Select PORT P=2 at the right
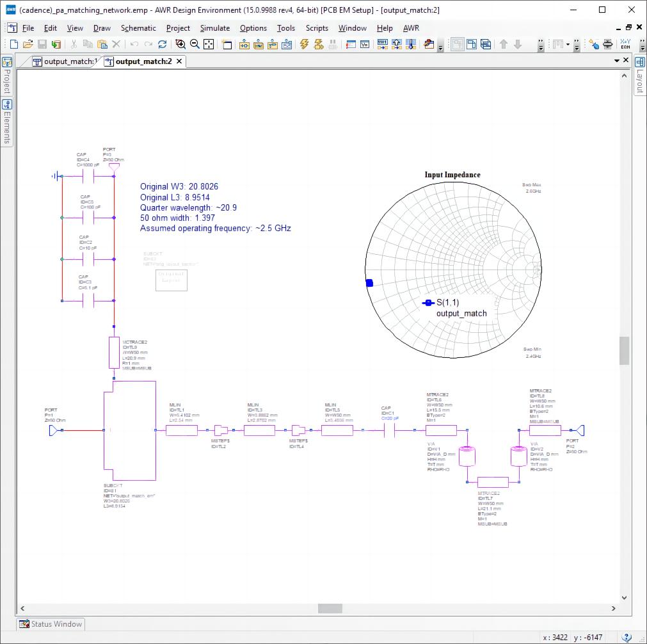The height and width of the screenshot is (644, 647). point(579,431)
